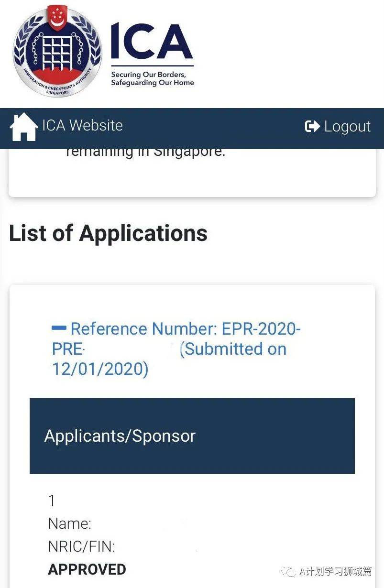Open the Reference Number EPR-2020 link
This screenshot has height=588, width=384.
[x=186, y=329]
